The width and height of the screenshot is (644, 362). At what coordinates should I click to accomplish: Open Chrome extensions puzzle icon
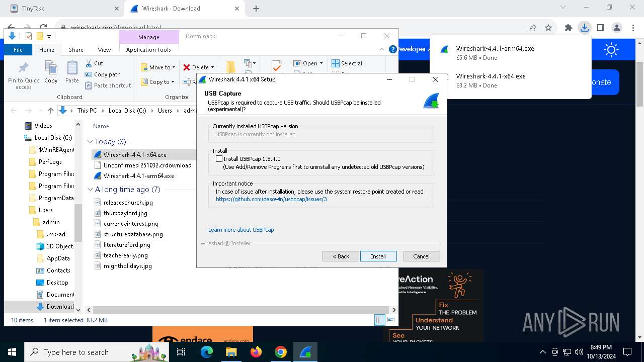(x=568, y=28)
